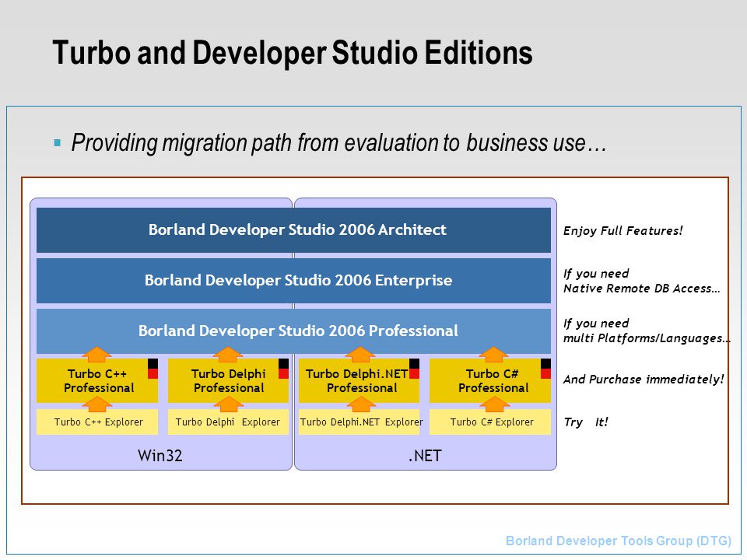Image resolution: width=747 pixels, height=560 pixels.
Task: Click orange arrow above Turbo Delphi.NET Professional
Action: coord(359,355)
